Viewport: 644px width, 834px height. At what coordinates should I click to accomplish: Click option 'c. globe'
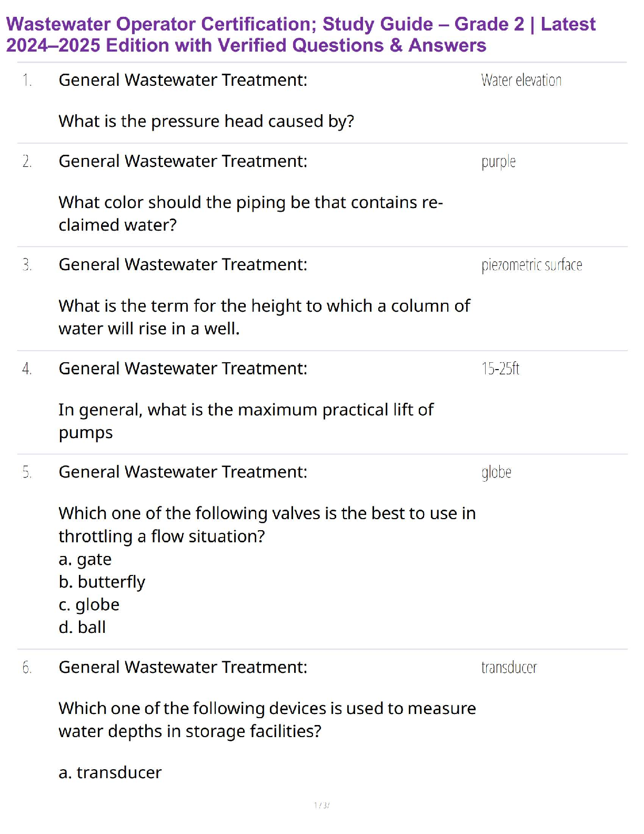click(89, 604)
